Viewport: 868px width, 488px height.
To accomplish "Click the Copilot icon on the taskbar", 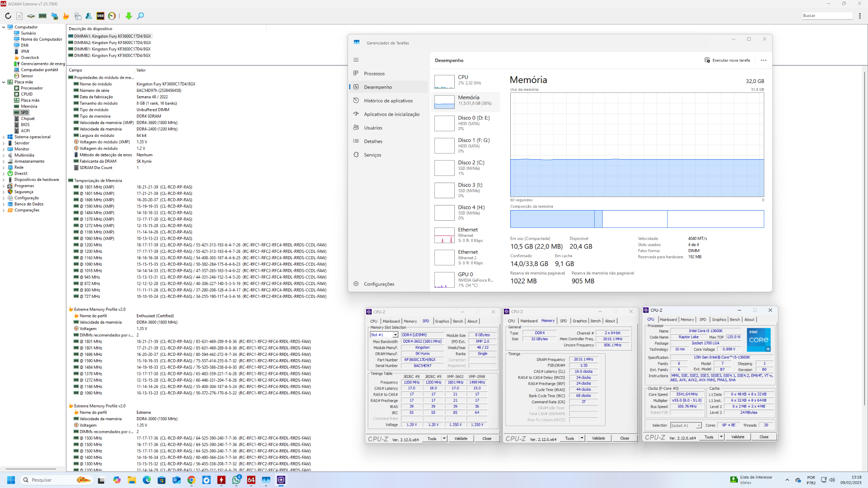I will pos(117,480).
